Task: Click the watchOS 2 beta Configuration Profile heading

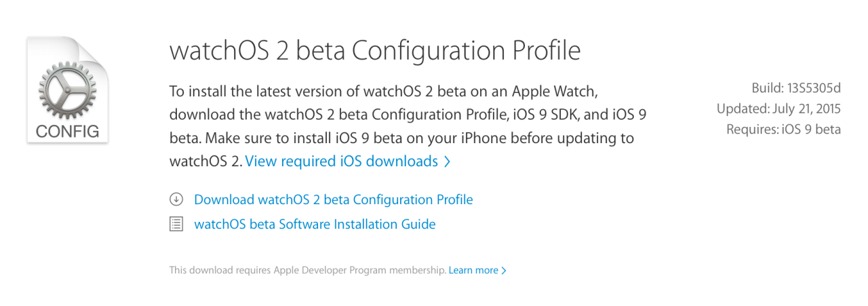Action: (x=375, y=52)
